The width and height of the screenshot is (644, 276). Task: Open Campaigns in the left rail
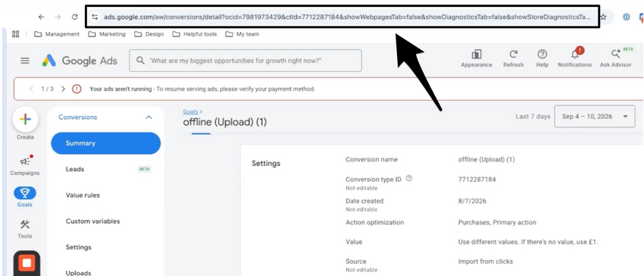[25, 165]
